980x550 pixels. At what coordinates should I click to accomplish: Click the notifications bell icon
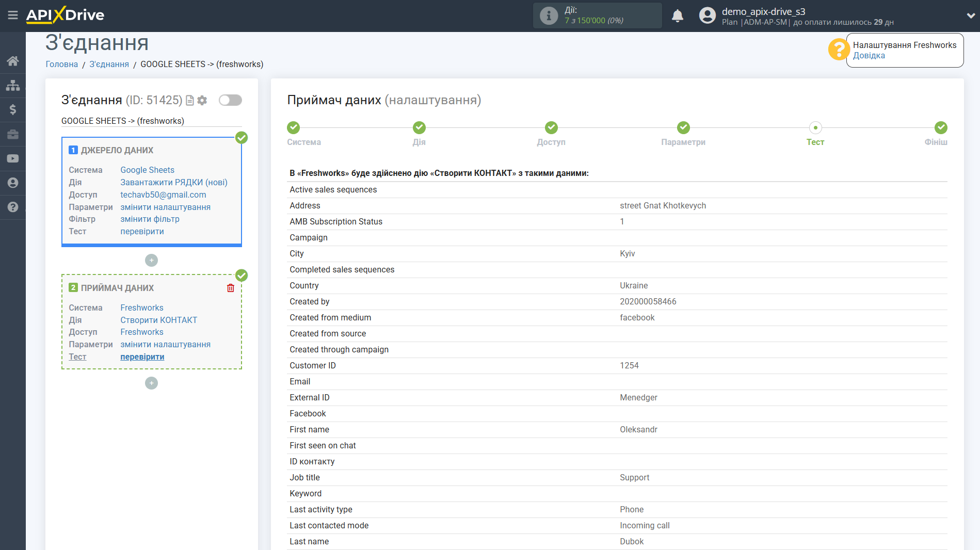point(678,15)
